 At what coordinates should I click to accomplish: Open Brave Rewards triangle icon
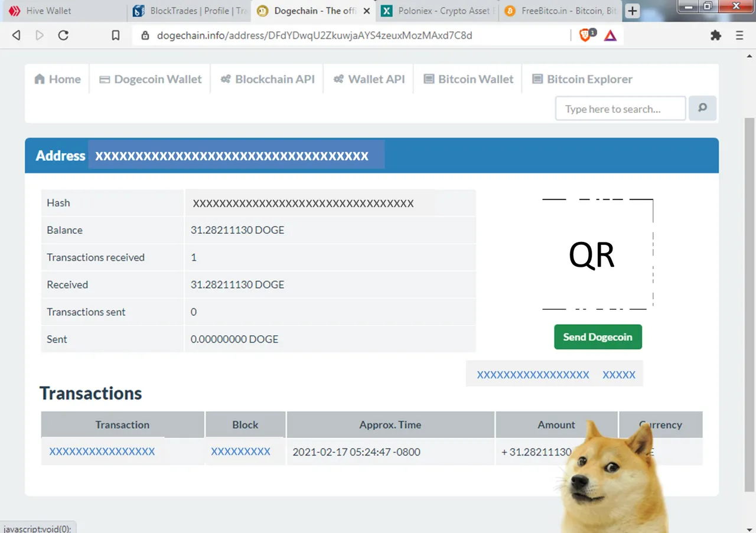611,35
